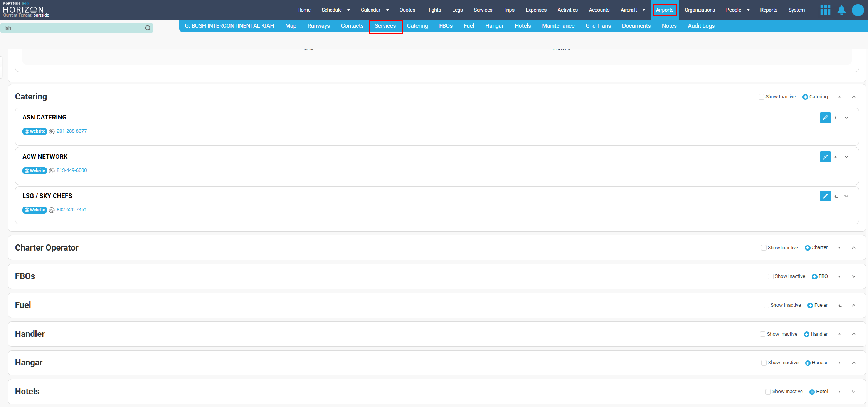868x407 pixels.
Task: Expand ACW Network entry details
Action: click(846, 157)
